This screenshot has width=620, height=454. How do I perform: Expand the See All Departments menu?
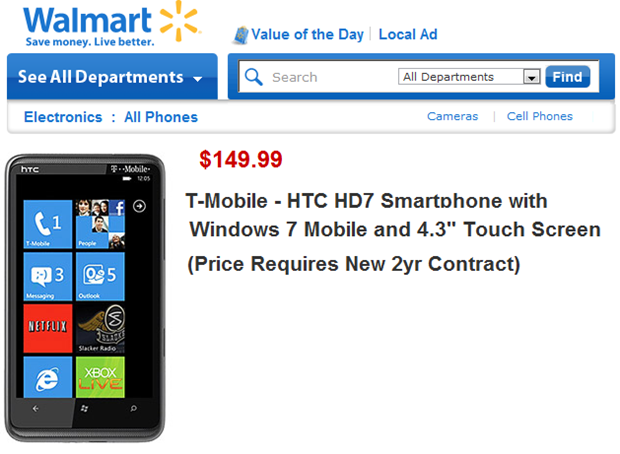[110, 77]
